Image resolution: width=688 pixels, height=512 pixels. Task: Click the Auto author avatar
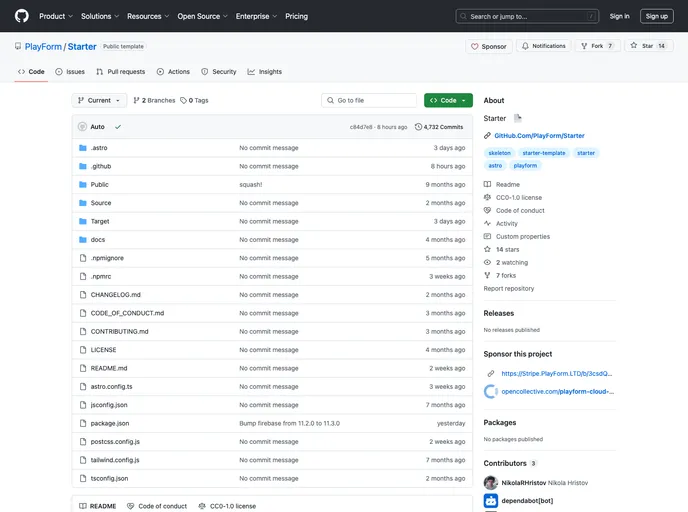[82, 127]
